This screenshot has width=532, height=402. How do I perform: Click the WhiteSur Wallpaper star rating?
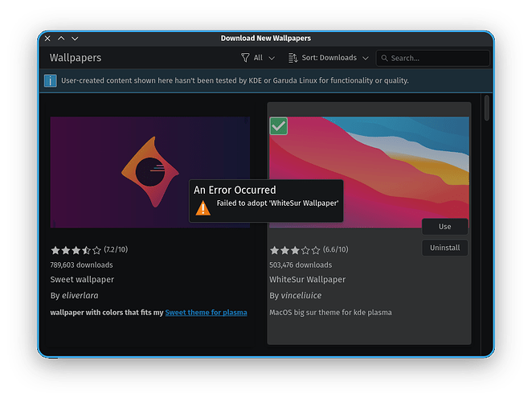295,250
